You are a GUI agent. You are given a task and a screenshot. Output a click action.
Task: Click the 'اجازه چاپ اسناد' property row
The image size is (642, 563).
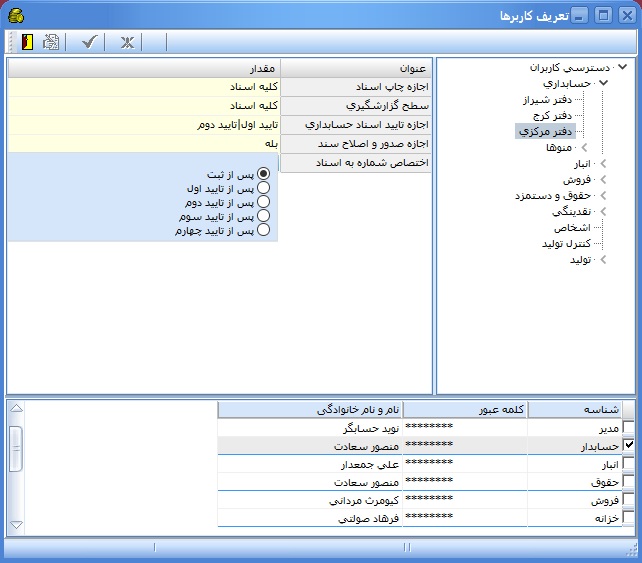[x=355, y=86]
